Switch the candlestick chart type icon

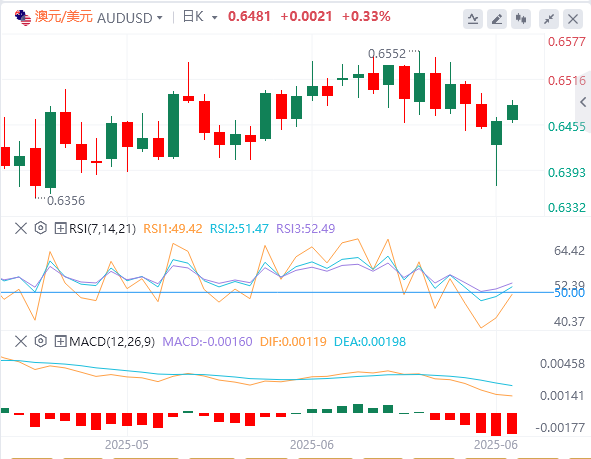click(x=521, y=19)
